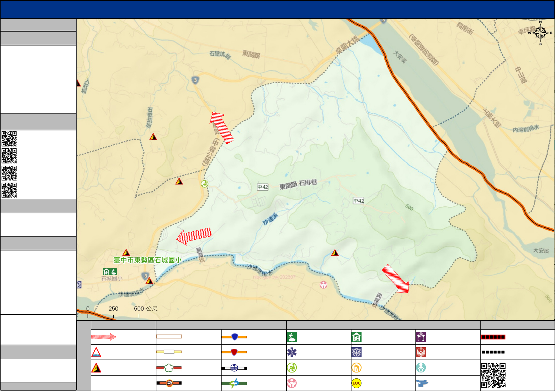Click the 東蘭路 石排巷 road label
The height and width of the screenshot is (392, 556).
coord(298,185)
